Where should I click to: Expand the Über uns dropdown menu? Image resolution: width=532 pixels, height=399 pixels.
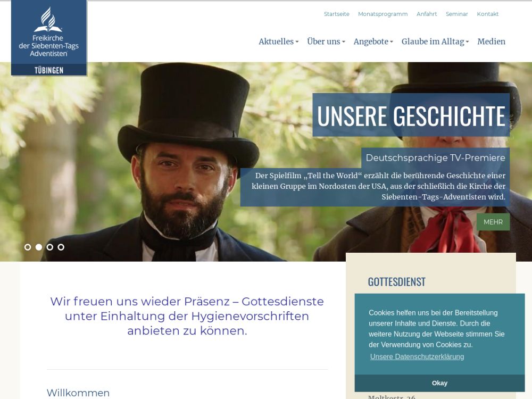pos(326,41)
